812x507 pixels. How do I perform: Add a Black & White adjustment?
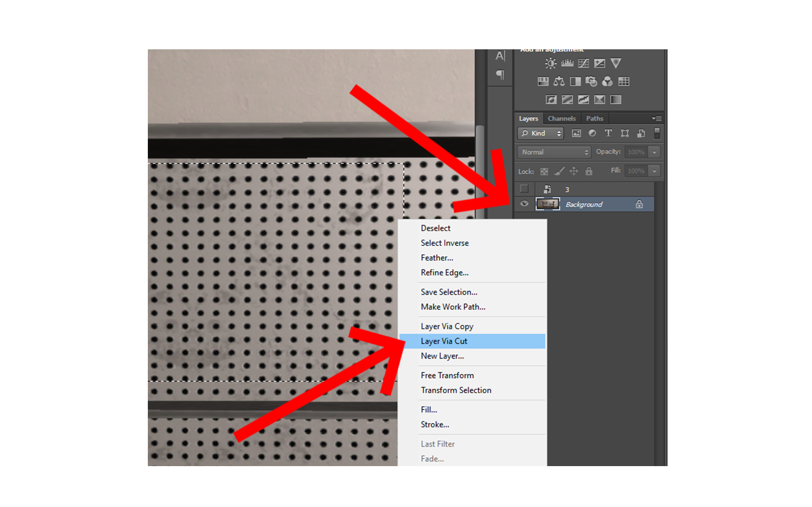[575, 82]
